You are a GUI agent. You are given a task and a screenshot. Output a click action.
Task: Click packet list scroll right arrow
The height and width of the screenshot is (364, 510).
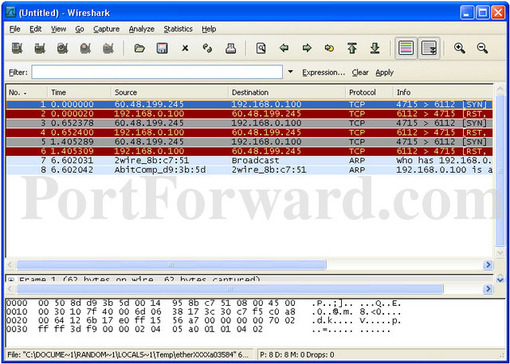[488, 265]
